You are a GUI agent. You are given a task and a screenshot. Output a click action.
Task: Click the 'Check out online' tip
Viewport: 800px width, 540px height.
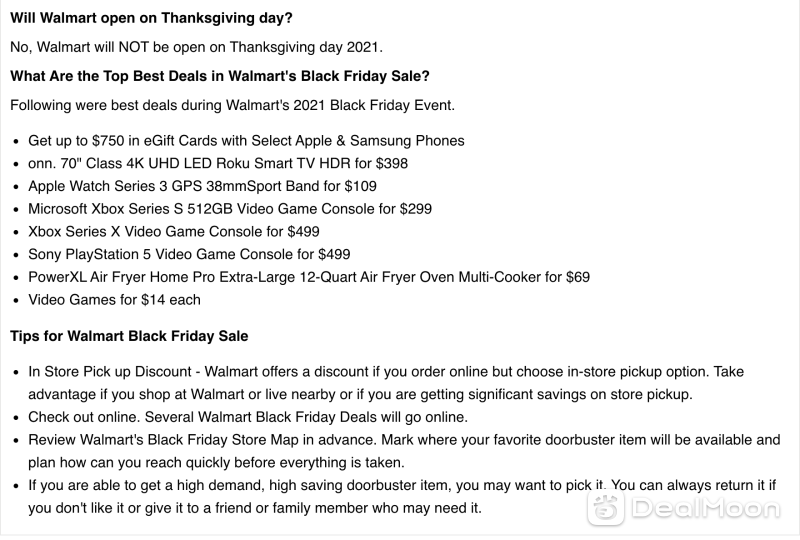[x=248, y=417]
